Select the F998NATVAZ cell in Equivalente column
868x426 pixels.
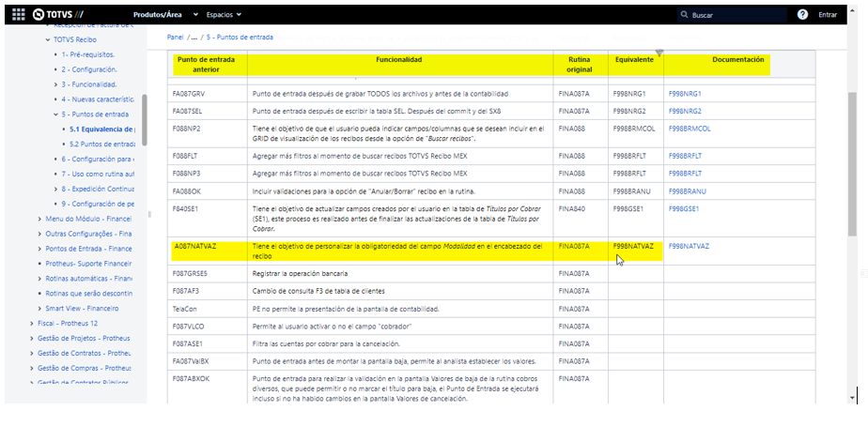[635, 251]
